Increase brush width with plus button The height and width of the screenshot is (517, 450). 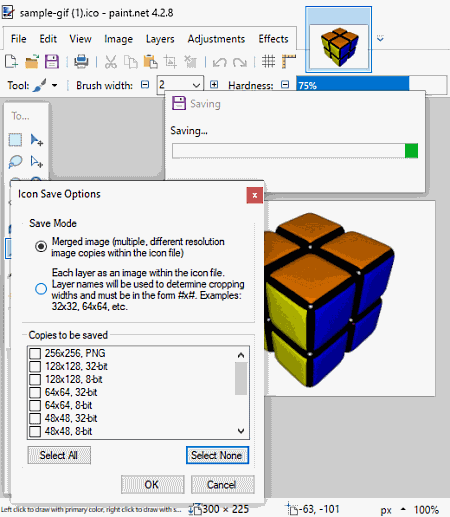point(214,85)
